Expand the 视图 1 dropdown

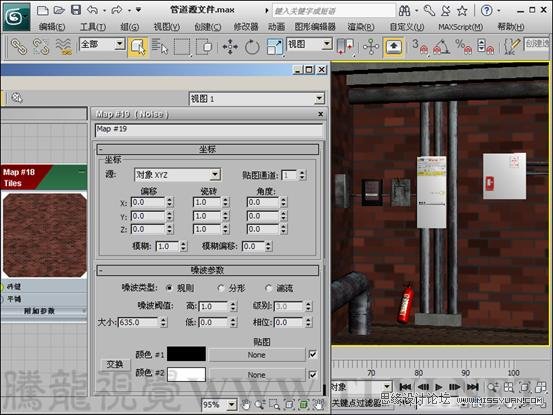pyautogui.click(x=257, y=98)
